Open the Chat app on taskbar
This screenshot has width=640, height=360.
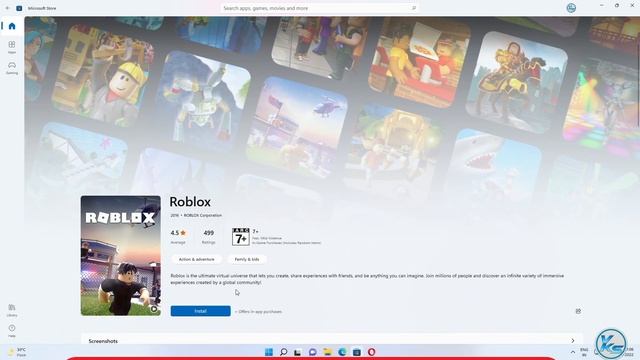pyautogui.click(x=313, y=352)
